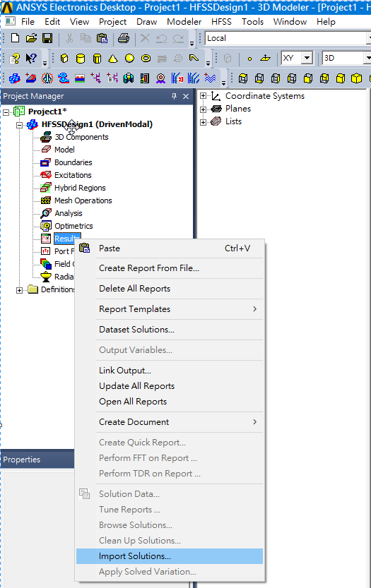Select the Draw torus tool
Screen dimensions: 371x588
[x=146, y=58]
